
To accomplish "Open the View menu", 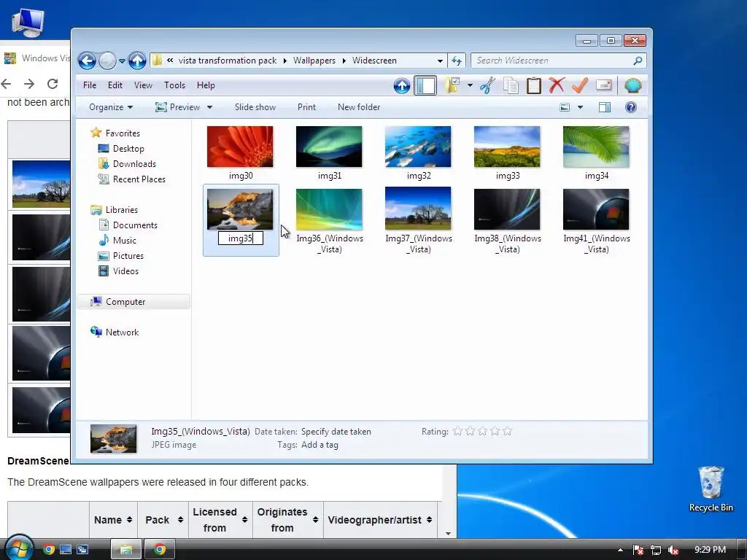I will (143, 85).
